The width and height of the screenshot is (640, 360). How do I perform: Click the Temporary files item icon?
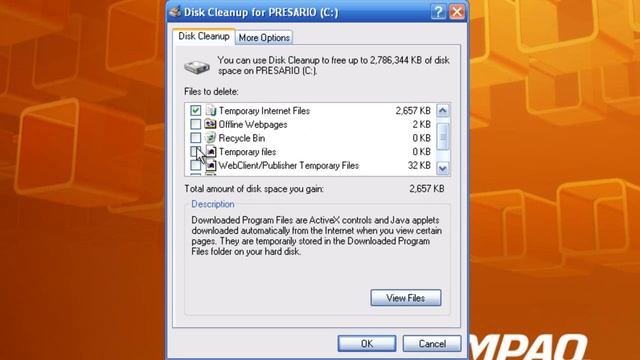211,151
